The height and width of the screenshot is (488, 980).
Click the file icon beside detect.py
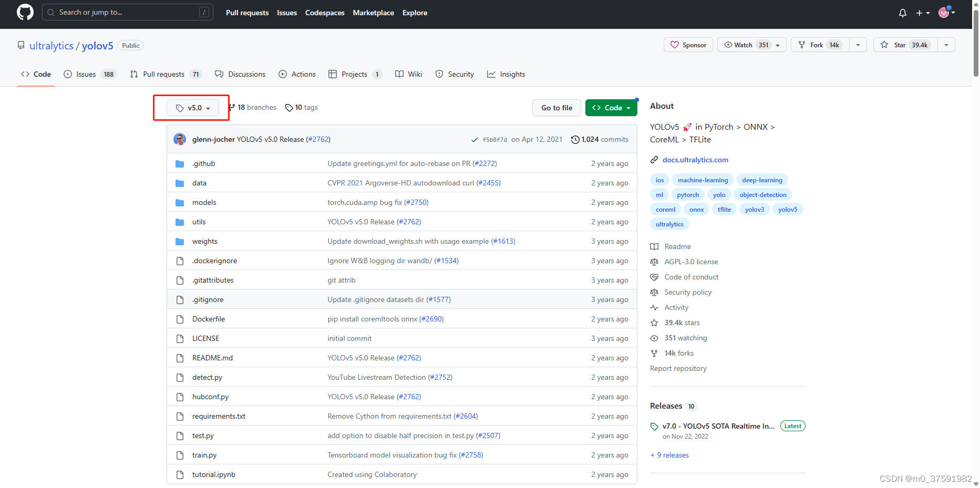180,377
